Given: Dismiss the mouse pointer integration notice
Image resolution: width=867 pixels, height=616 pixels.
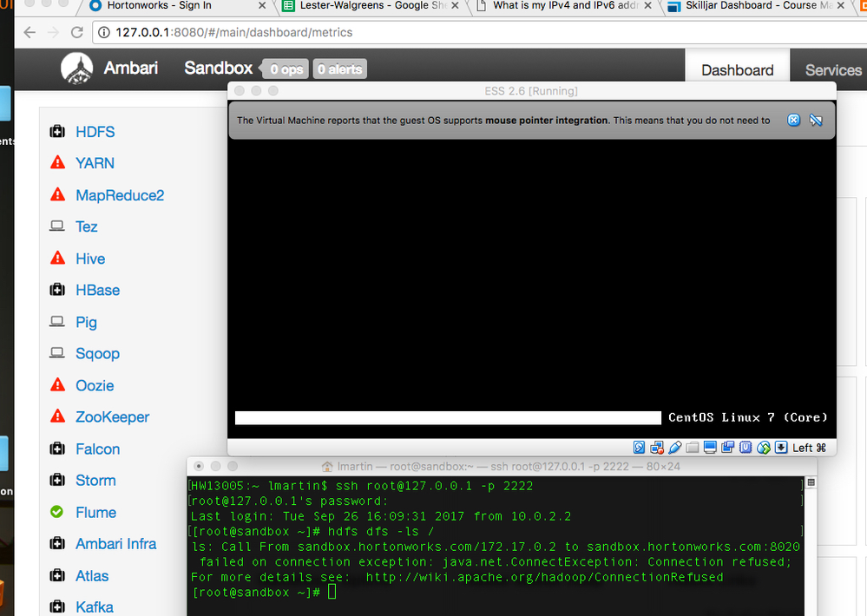Looking at the screenshot, I should pyautogui.click(x=793, y=120).
